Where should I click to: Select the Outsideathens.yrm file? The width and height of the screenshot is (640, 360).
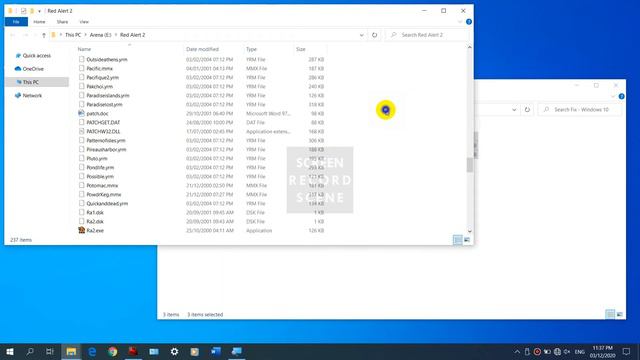click(107, 60)
